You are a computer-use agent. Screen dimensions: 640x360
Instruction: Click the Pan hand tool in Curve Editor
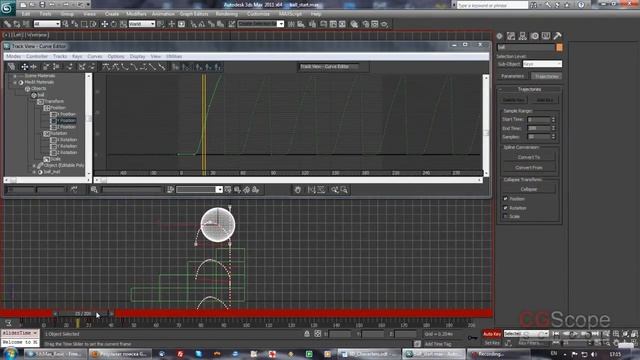tap(298, 190)
